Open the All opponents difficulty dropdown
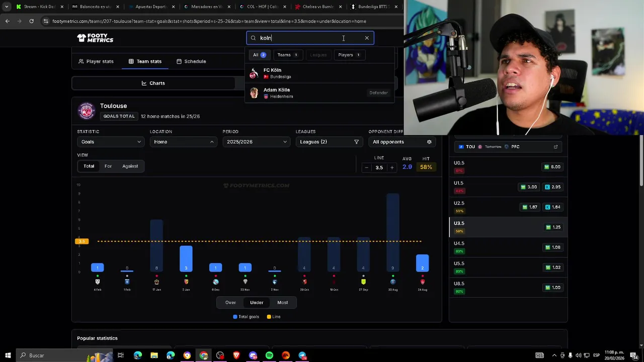Image resolution: width=644 pixels, height=362 pixels. point(402,142)
